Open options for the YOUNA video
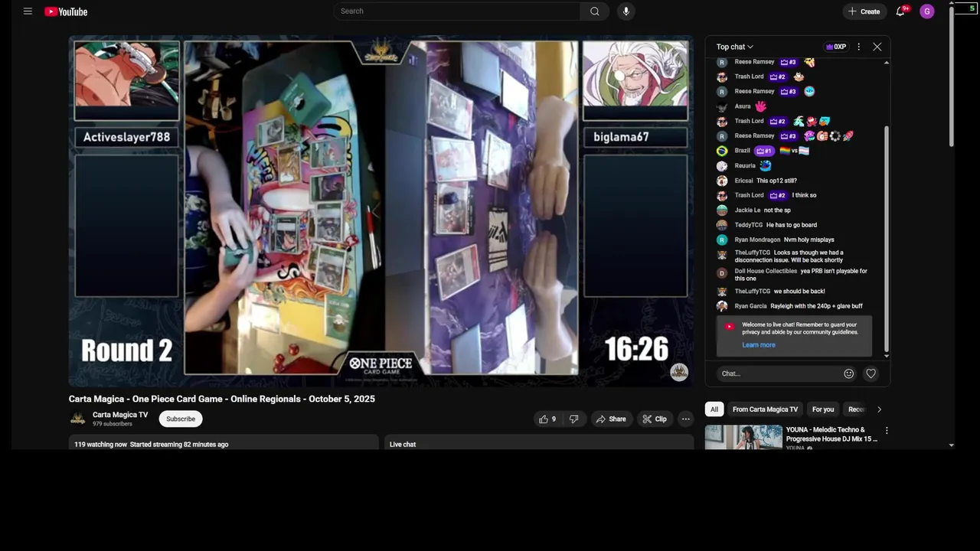The width and height of the screenshot is (980, 551). click(887, 430)
